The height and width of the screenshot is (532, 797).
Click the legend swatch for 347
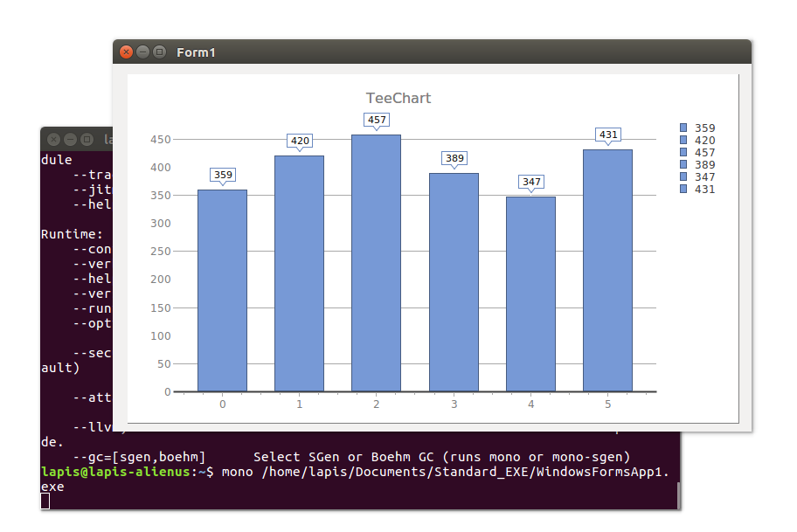click(x=683, y=176)
